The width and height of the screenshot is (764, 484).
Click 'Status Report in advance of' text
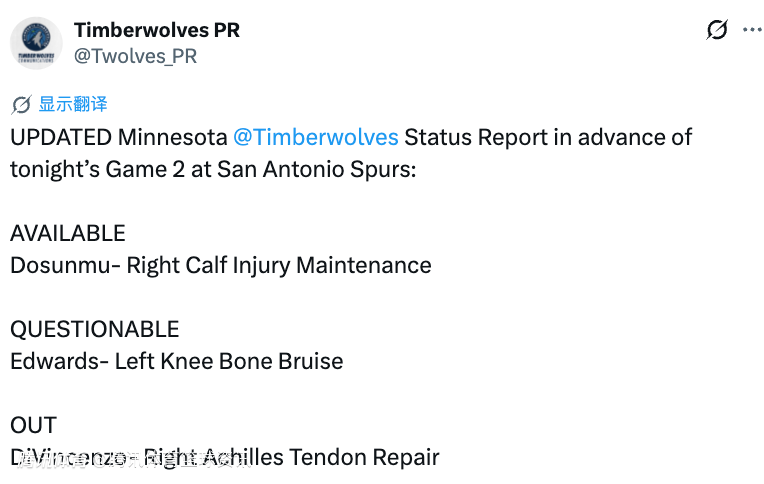548,137
